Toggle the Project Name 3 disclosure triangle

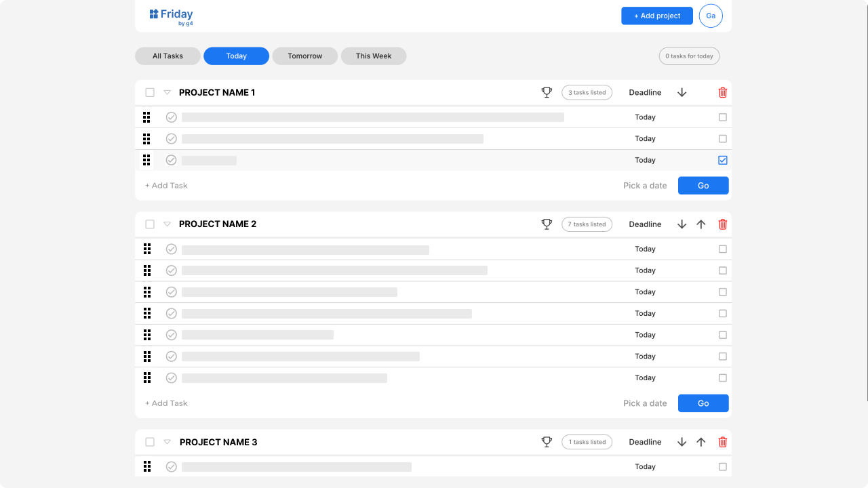tap(167, 442)
